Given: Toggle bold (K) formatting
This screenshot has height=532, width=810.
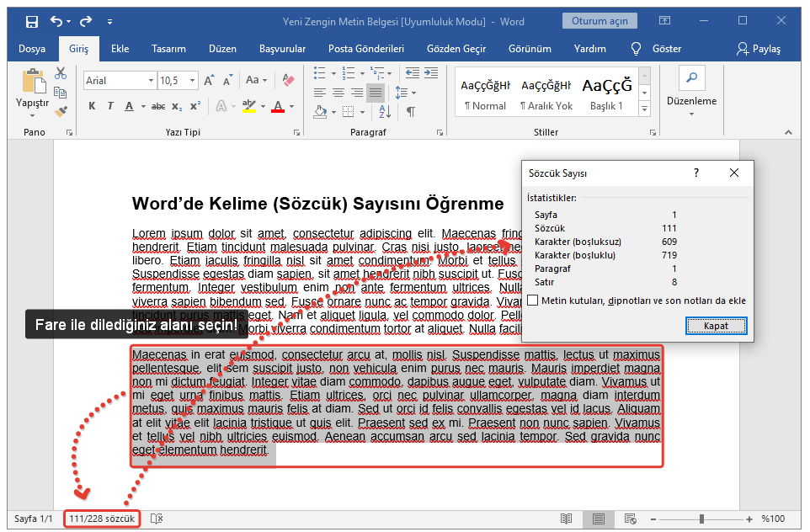Looking at the screenshot, I should tap(92, 107).
